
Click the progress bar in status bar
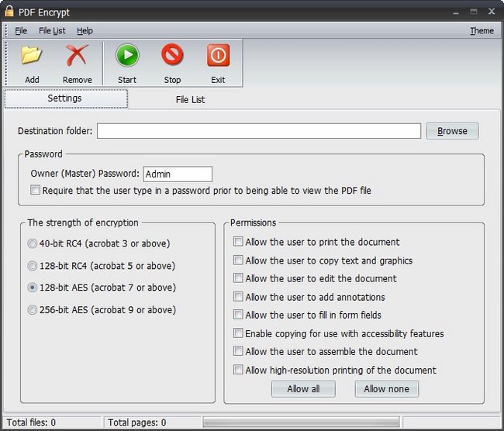301,422
